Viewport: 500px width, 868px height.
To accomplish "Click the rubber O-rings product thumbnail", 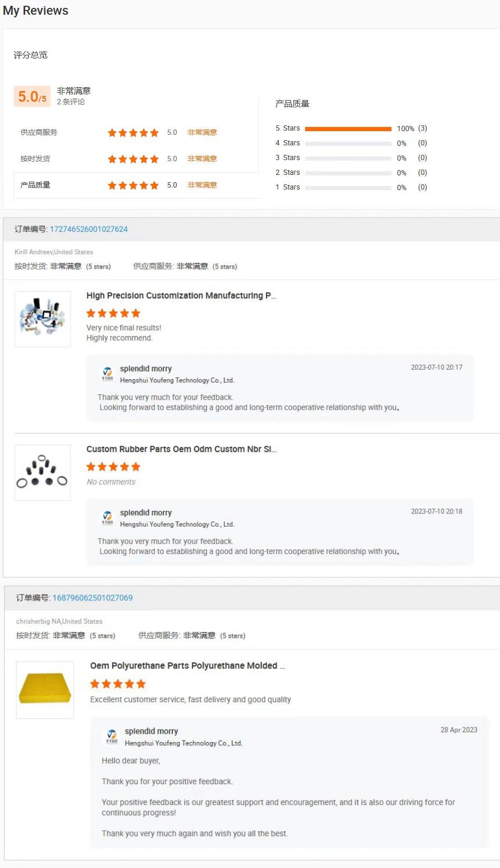I will click(43, 472).
